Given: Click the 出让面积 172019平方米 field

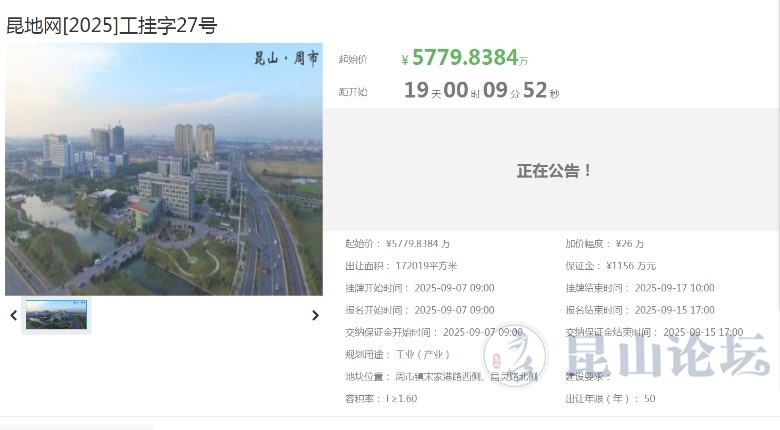Looking at the screenshot, I should (x=401, y=266).
